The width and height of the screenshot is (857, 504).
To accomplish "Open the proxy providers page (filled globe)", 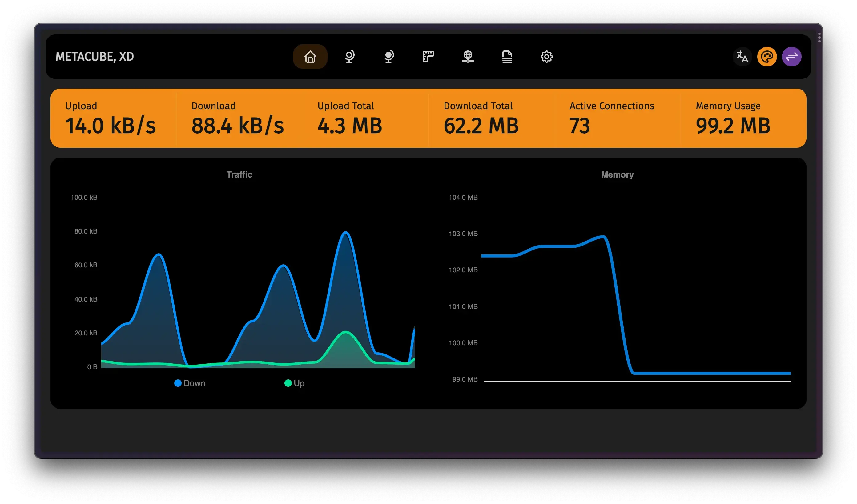I will (389, 56).
